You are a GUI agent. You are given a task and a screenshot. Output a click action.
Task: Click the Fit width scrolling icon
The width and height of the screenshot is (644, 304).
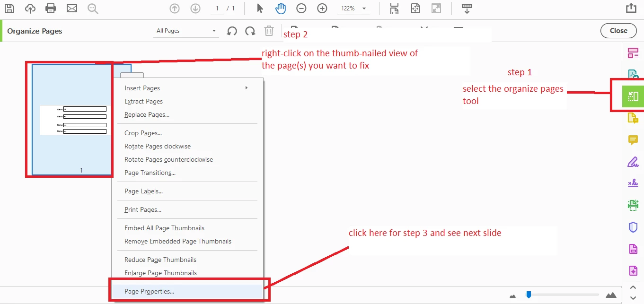(x=394, y=9)
